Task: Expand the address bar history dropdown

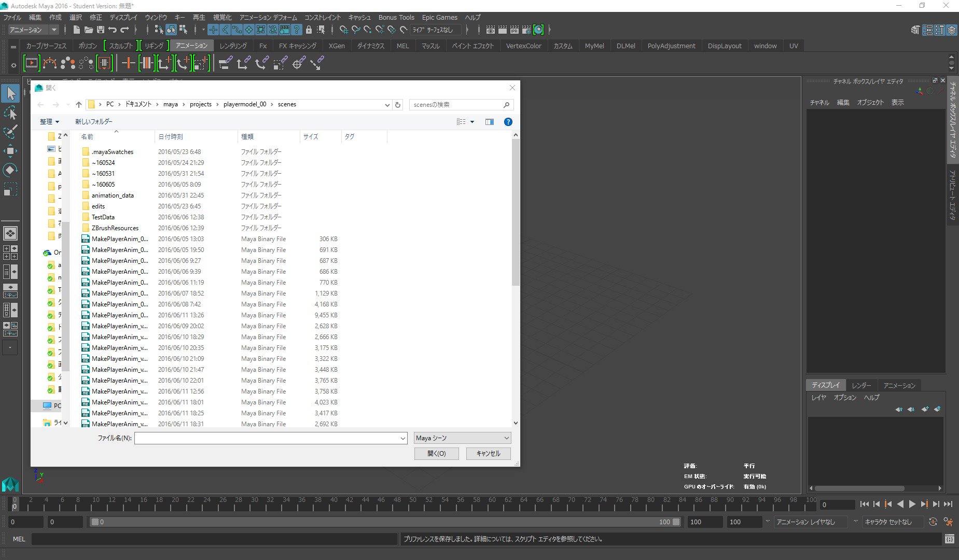Action: [387, 104]
